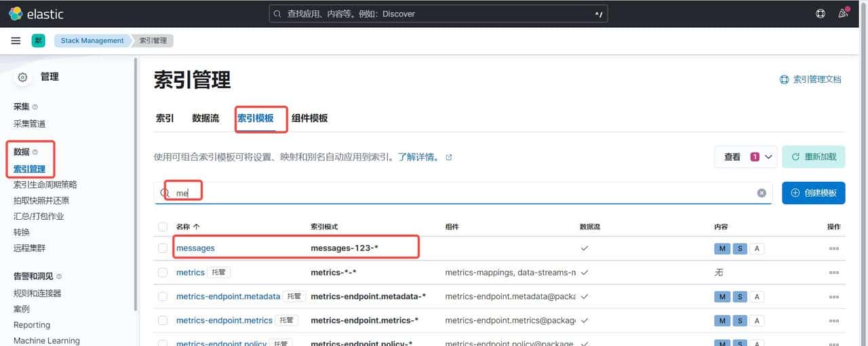
Task: Open 索引生命周期策略 in sidebar
Action: pyautogui.click(x=45, y=185)
